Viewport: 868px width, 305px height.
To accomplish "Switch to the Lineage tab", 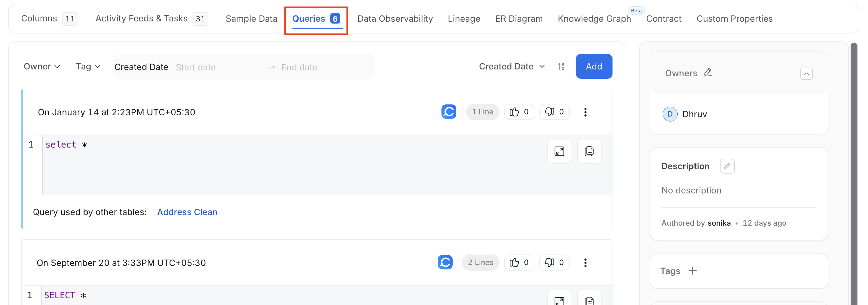I will [464, 19].
